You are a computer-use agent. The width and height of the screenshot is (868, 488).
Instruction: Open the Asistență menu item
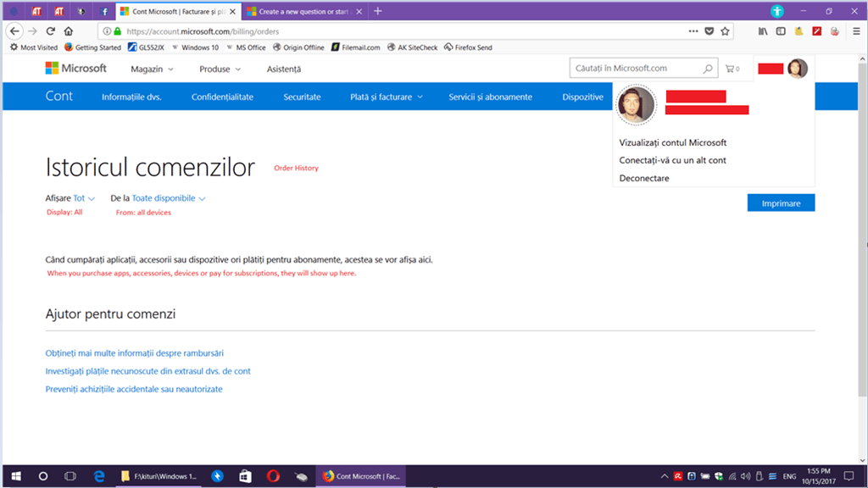(x=284, y=69)
